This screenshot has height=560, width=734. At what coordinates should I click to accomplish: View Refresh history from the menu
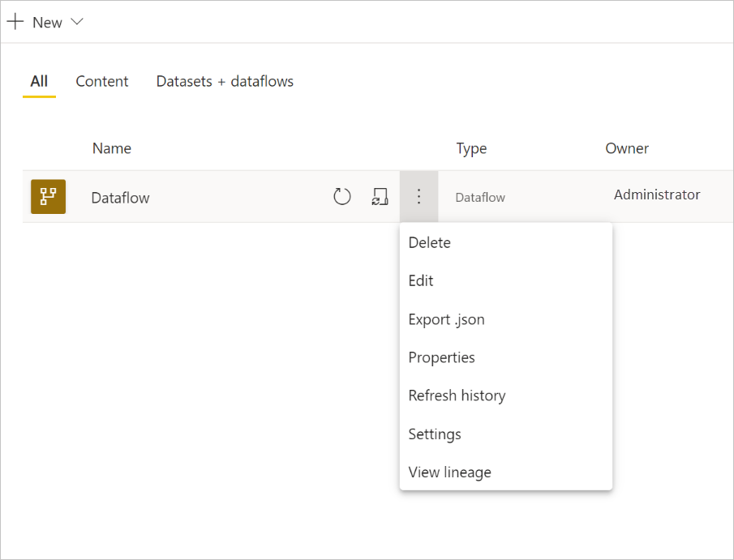point(457,395)
